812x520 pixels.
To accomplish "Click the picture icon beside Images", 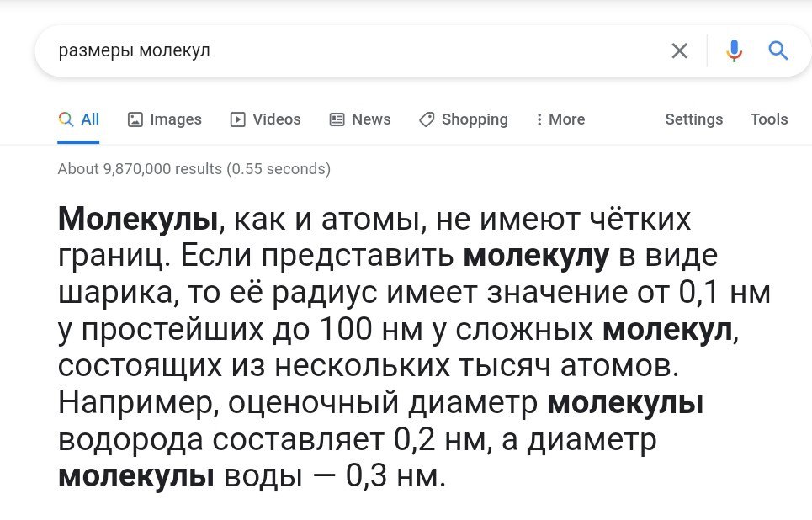I will 135,119.
